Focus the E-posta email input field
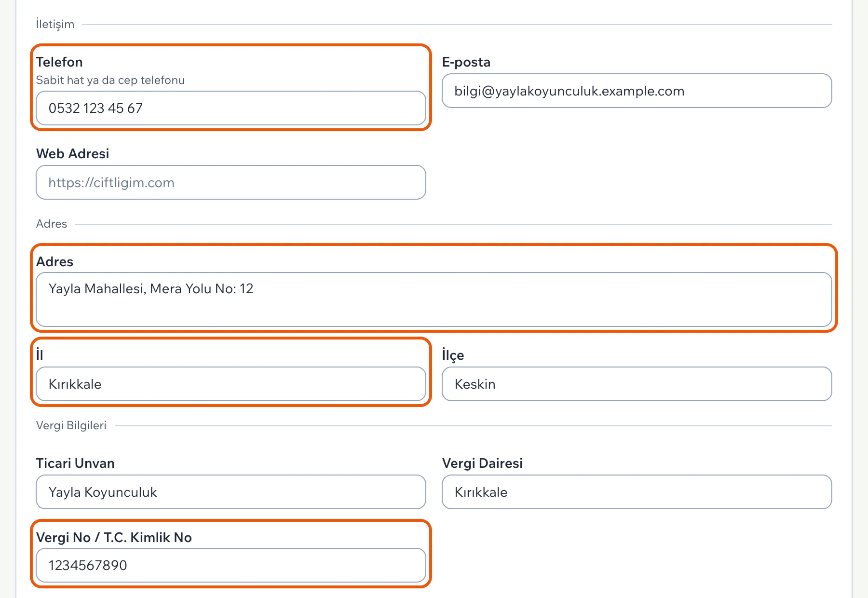 [x=637, y=91]
